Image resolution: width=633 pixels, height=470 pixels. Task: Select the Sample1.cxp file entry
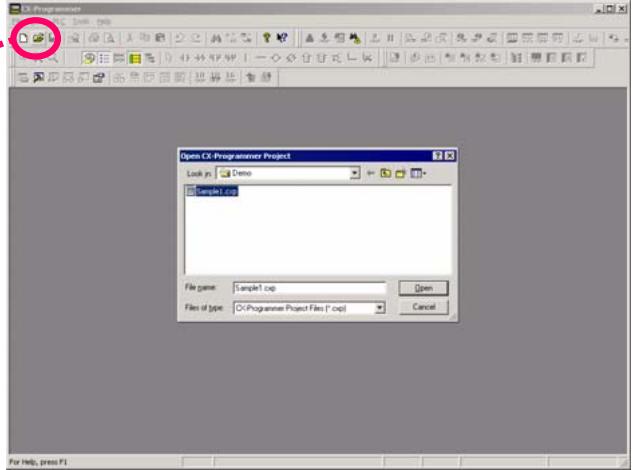click(x=212, y=191)
